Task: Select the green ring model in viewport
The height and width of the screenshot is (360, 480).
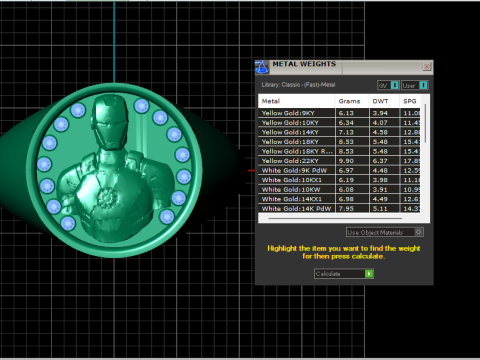Action: [x=113, y=170]
